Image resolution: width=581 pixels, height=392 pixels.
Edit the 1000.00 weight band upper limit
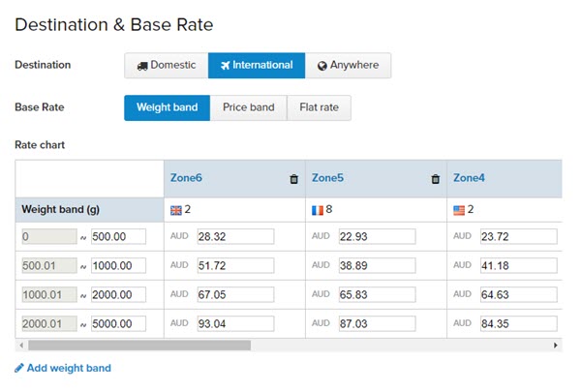118,265
